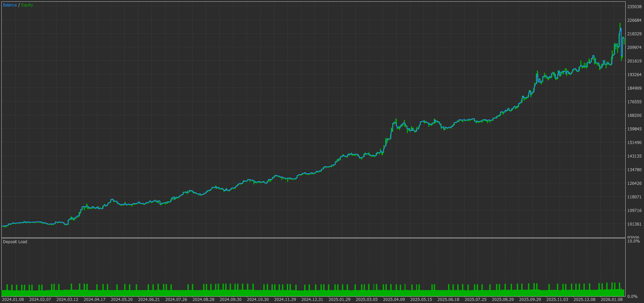644x303 pixels.
Task: Select the 2024.04.17 date label
Action: pyautogui.click(x=95, y=300)
